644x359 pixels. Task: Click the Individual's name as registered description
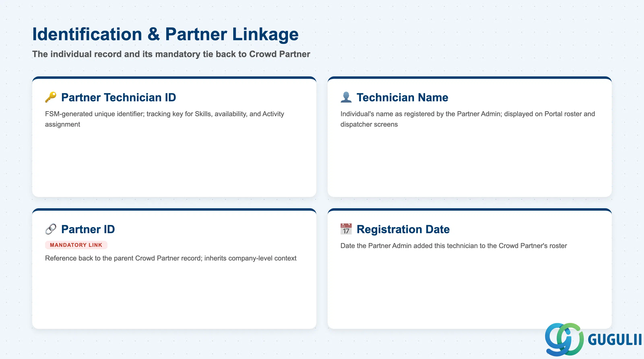468,119
